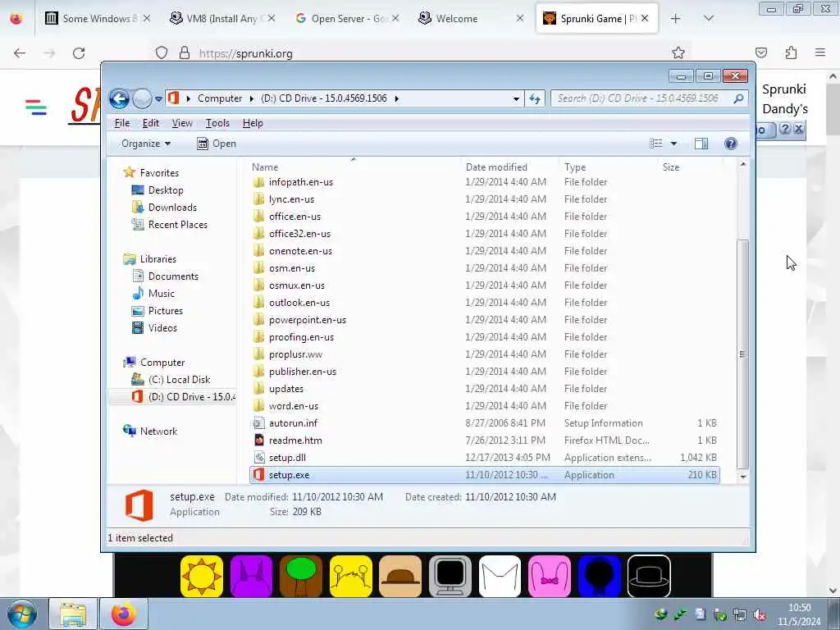Click the search magnifier in Explorer

(739, 98)
